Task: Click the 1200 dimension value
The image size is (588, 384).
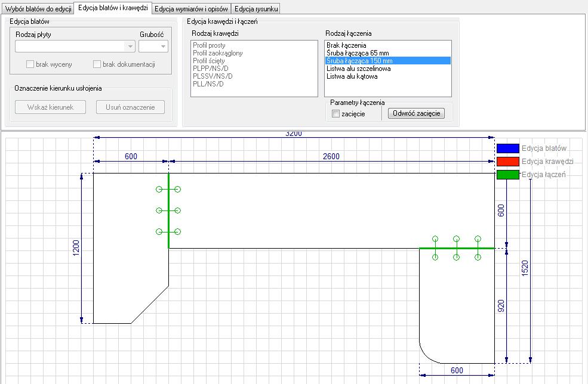Action: coord(76,248)
